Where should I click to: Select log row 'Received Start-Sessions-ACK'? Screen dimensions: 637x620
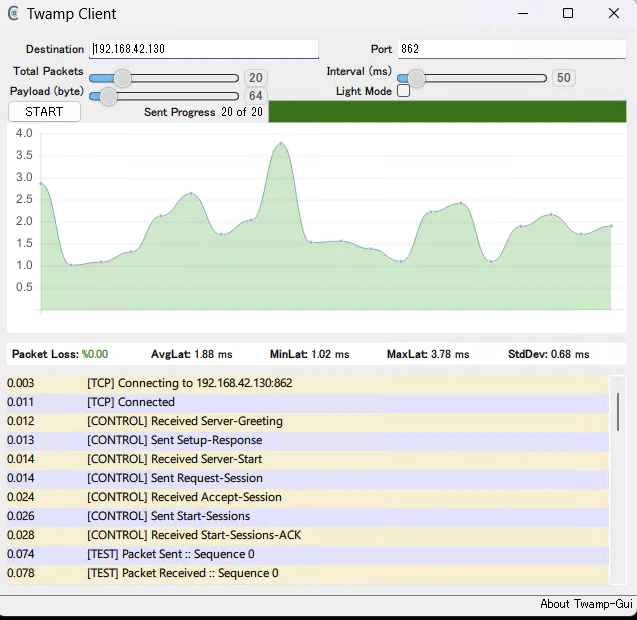pyautogui.click(x=308, y=535)
